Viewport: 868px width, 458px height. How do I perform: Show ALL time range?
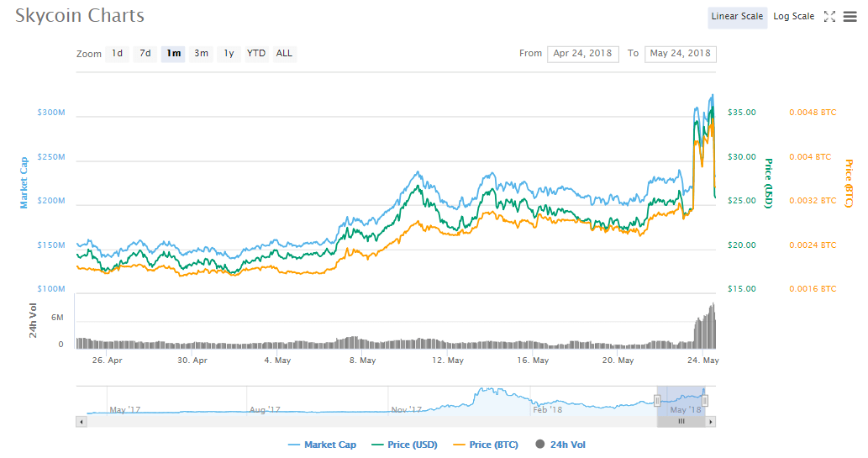click(x=285, y=54)
